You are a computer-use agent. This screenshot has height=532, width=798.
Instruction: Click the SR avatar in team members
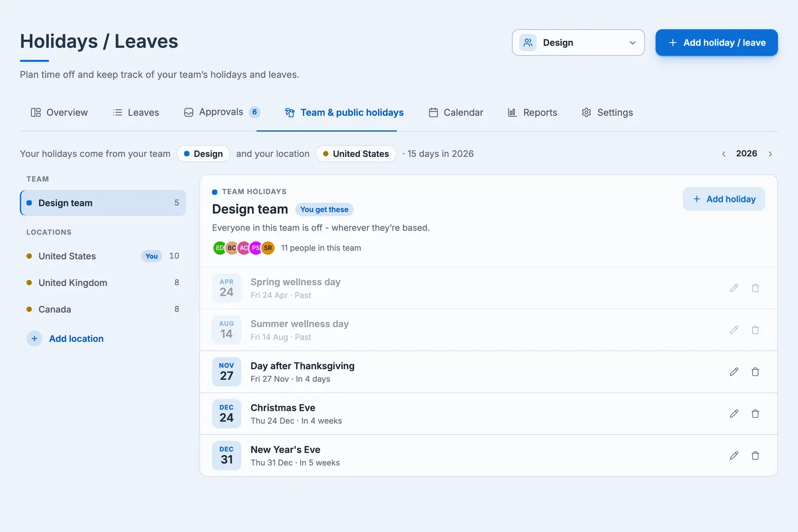coord(268,248)
